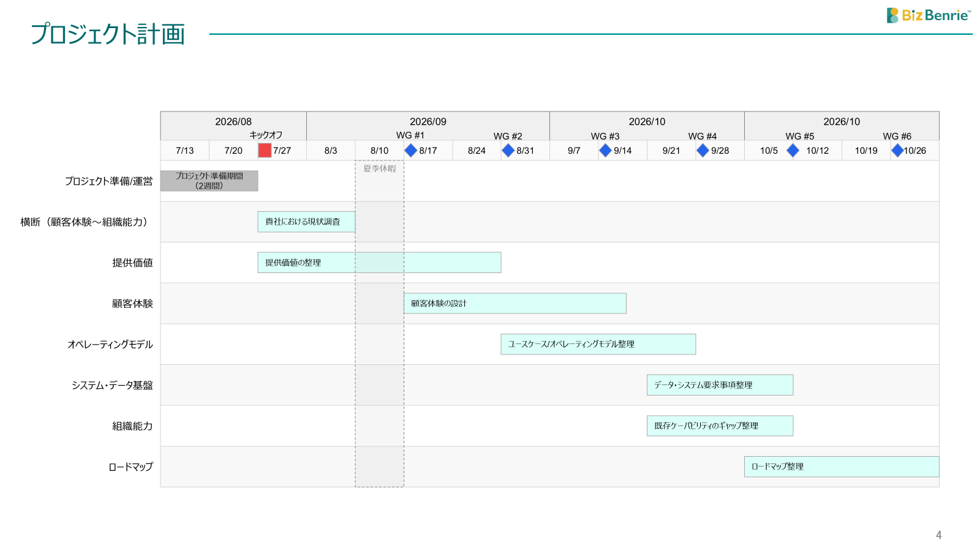
Task: Click row label ロードマップ
Action: click(130, 467)
